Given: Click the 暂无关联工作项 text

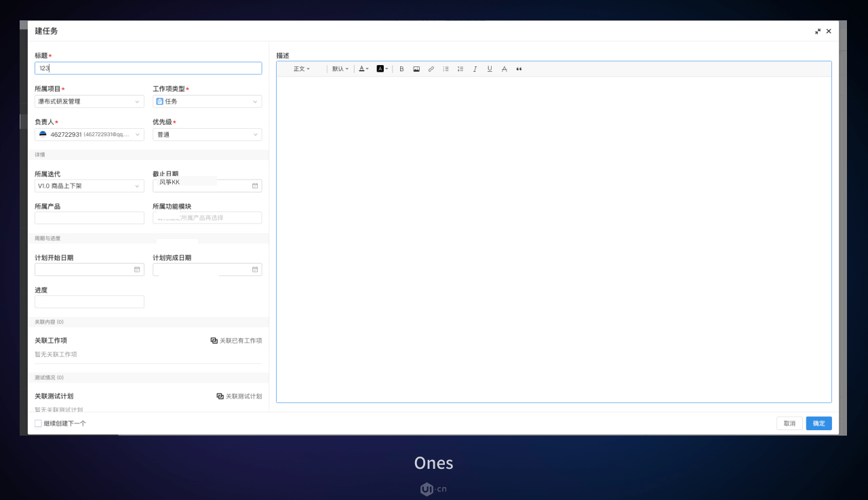Looking at the screenshot, I should pyautogui.click(x=56, y=354).
